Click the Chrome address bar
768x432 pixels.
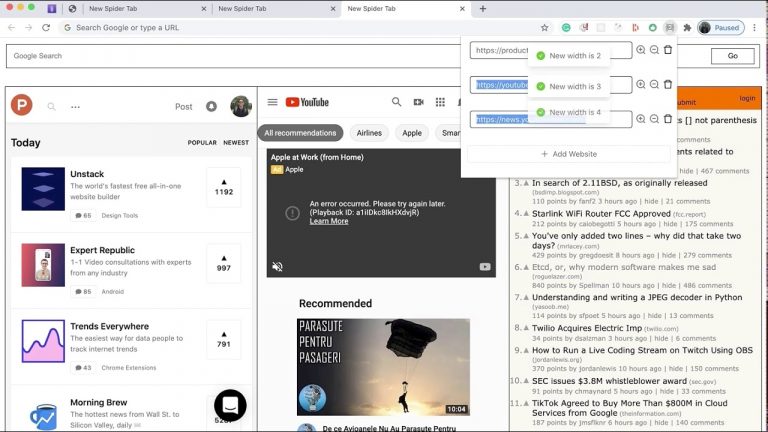pyautogui.click(x=299, y=28)
